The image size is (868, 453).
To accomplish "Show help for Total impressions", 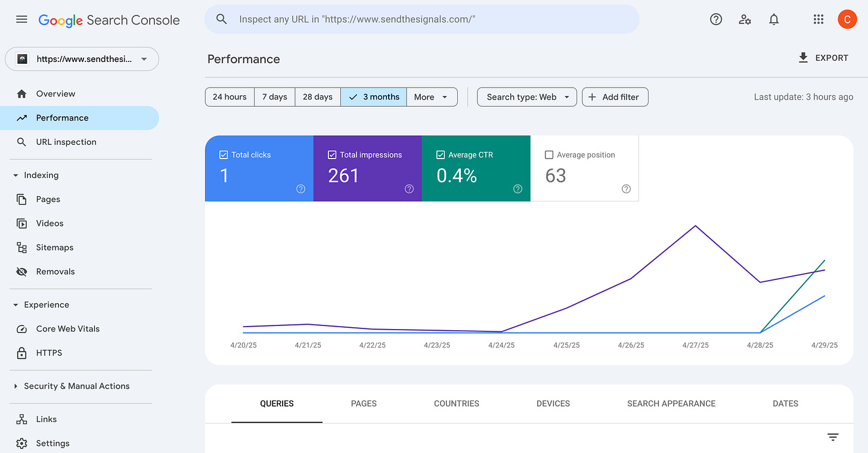I will click(410, 189).
